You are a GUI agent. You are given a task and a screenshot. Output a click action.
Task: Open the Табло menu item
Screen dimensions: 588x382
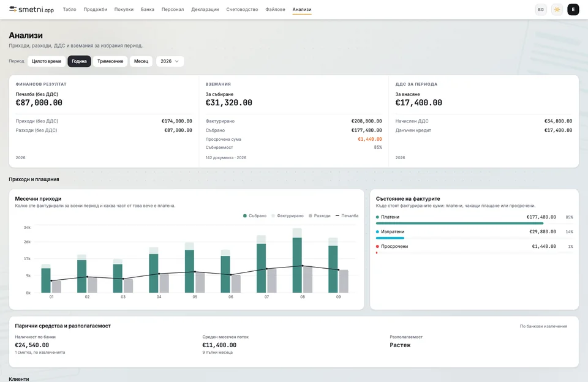coord(69,9)
